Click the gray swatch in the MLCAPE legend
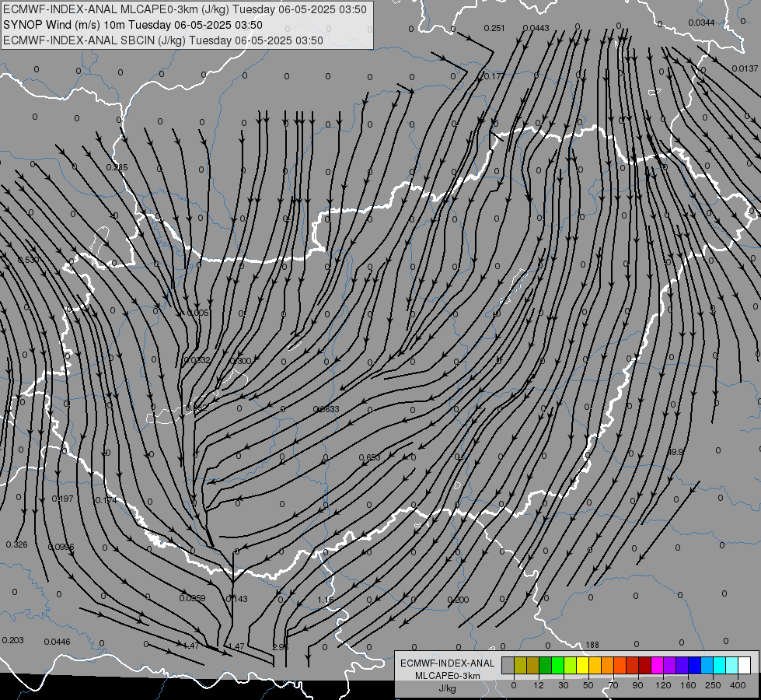 coord(508,666)
